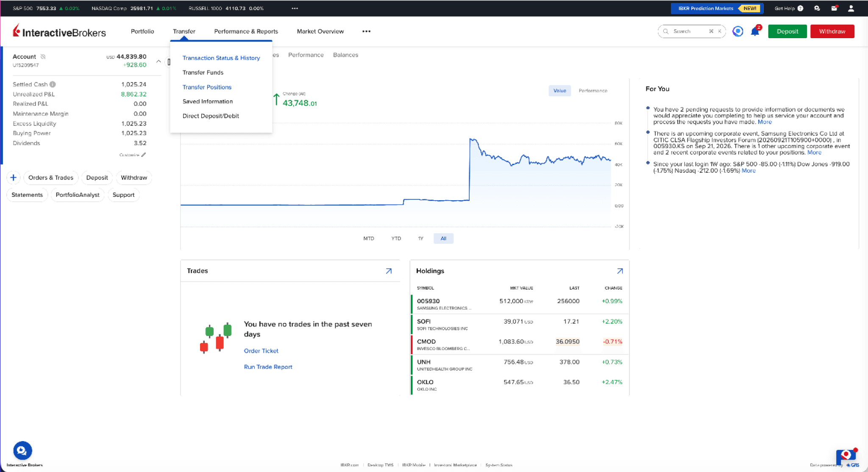Select Saved Information menu entry

[x=208, y=101]
